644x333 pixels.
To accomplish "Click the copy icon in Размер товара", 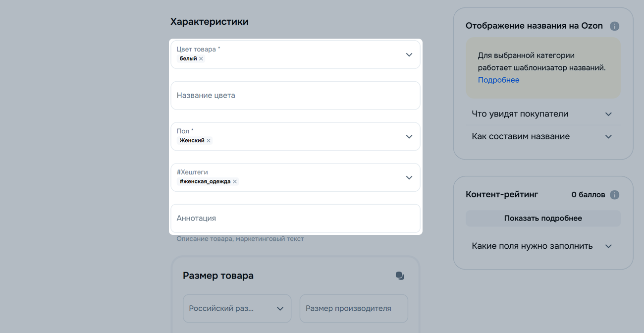I will [x=400, y=276].
